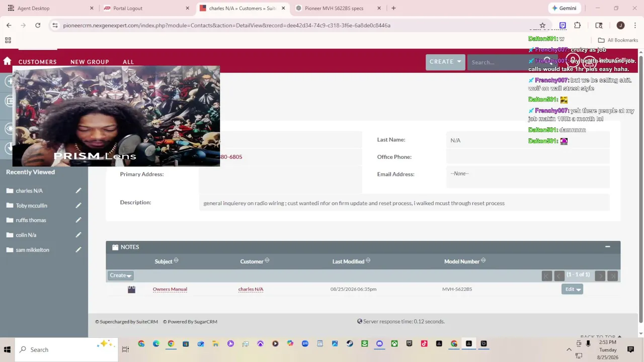Image resolution: width=644 pixels, height=362 pixels.
Task: Close the Portal Logout tab
Action: [187, 8]
